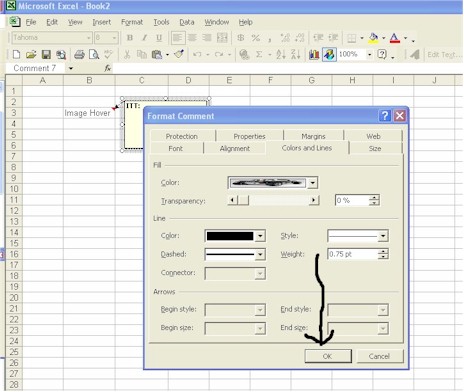Viewport: 464px width, 392px height.
Task: Click the Transparency slider thumb
Action: [243, 200]
